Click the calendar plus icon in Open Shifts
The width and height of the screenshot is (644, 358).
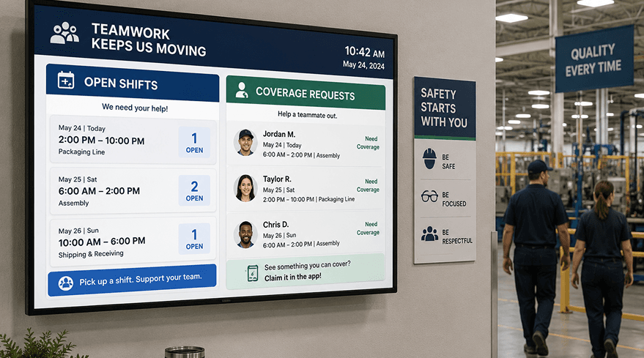click(x=66, y=80)
